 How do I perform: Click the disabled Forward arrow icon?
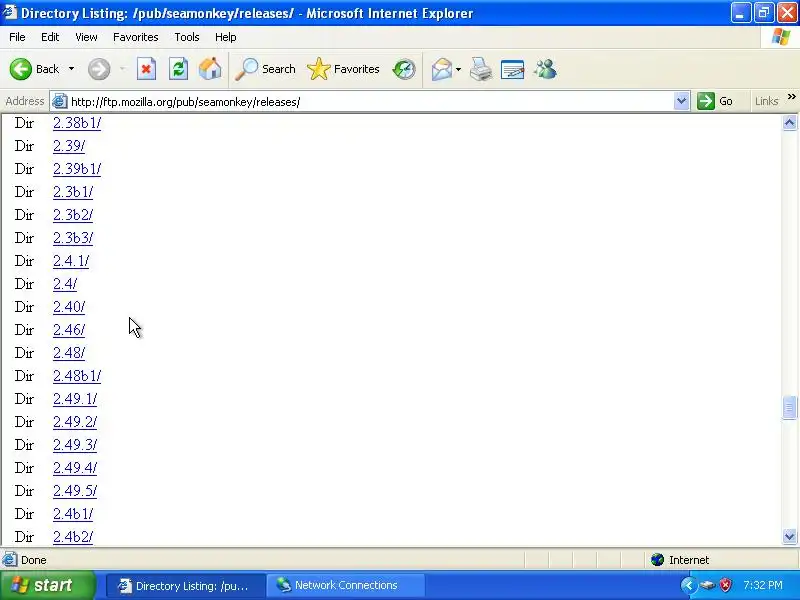[x=99, y=69]
